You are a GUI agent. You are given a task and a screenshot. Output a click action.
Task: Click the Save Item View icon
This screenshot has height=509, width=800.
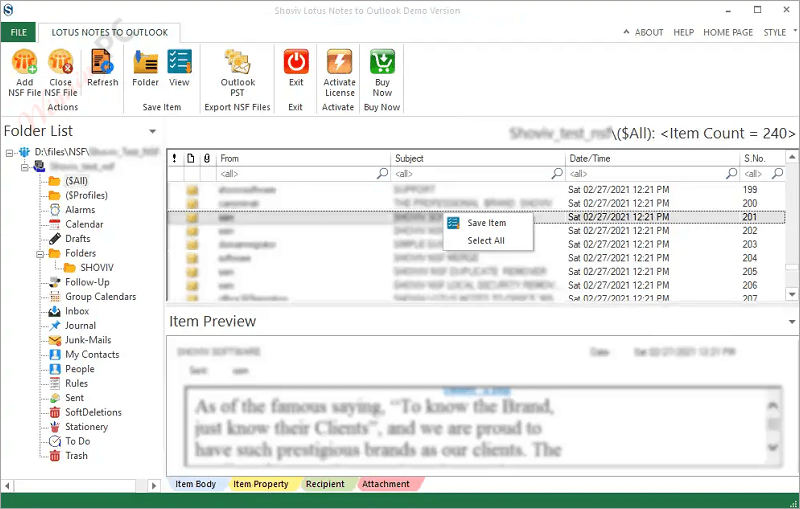179,61
